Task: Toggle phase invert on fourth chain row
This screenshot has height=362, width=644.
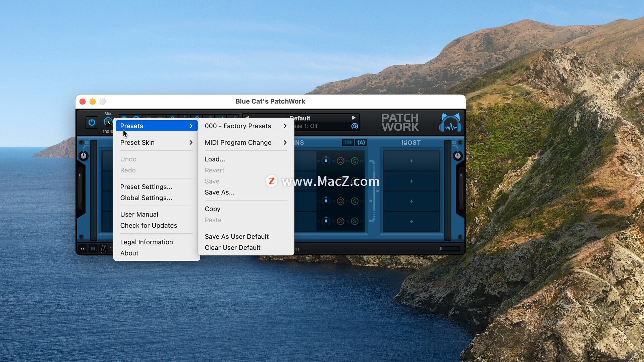Action: pyautogui.click(x=340, y=221)
